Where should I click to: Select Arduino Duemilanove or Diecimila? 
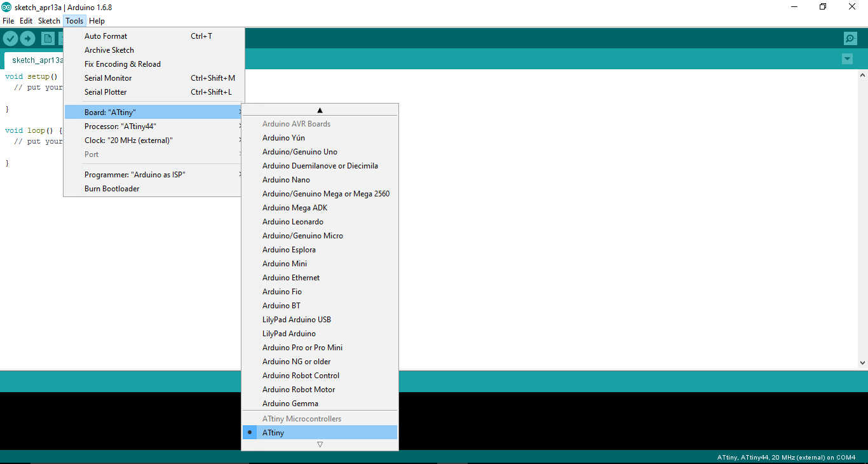click(x=320, y=166)
